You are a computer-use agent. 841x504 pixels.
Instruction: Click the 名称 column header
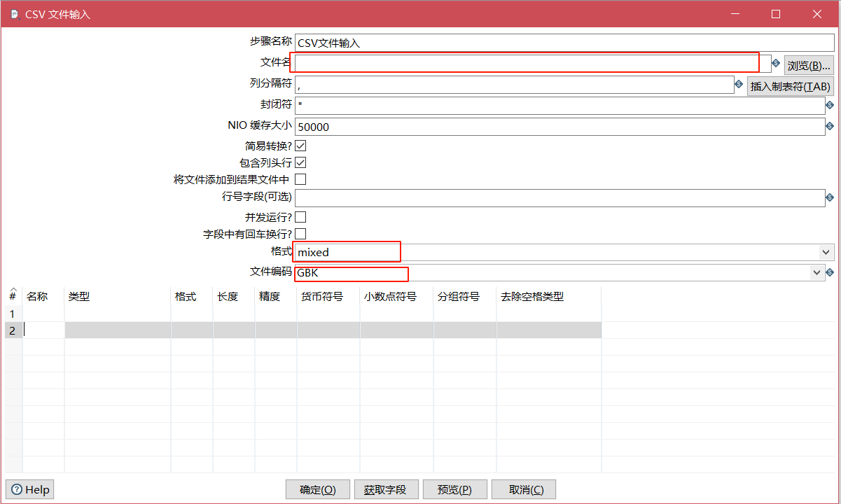click(x=37, y=296)
